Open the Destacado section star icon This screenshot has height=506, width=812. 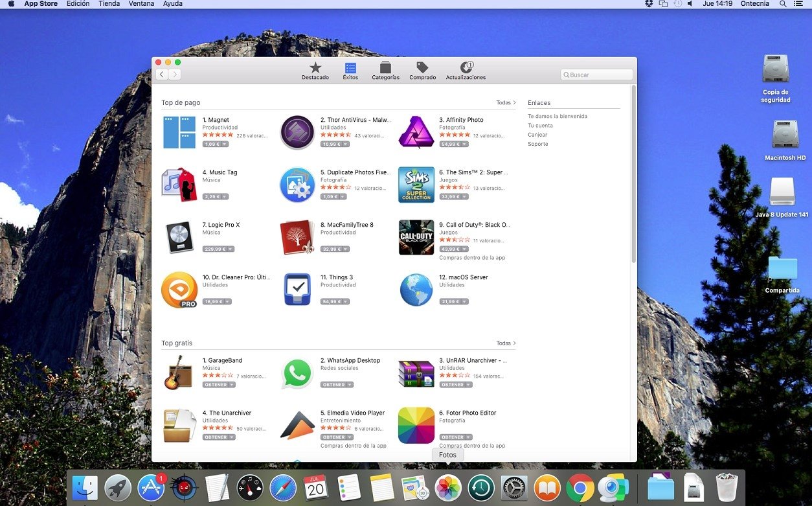click(x=315, y=67)
